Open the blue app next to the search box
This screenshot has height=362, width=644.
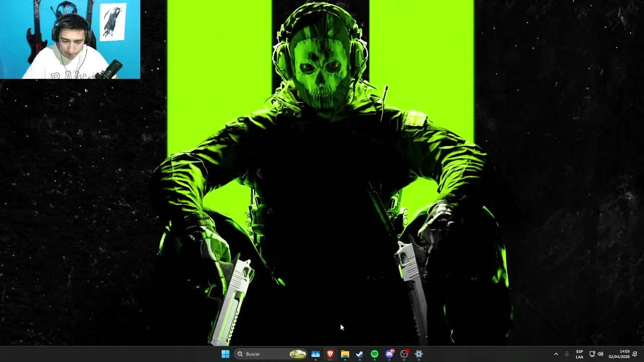[315, 354]
